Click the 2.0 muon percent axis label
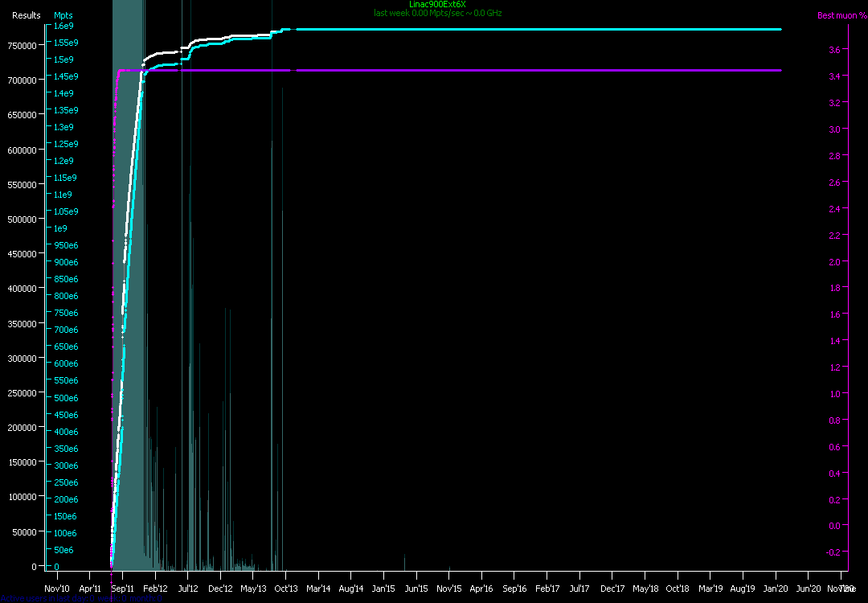The image size is (868, 603). tap(834, 262)
